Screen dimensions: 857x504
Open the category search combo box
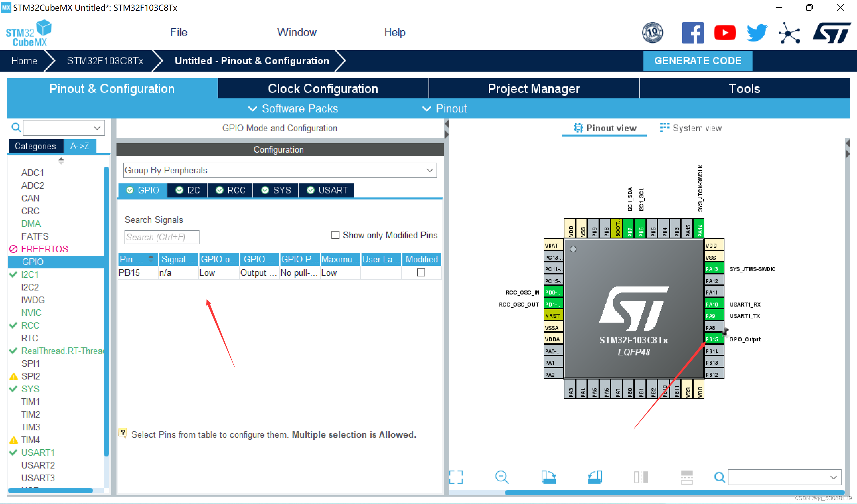64,128
